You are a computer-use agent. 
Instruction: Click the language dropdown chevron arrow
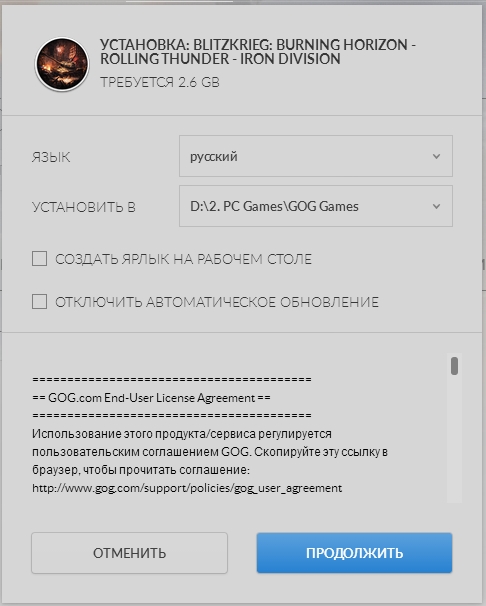pyautogui.click(x=436, y=157)
